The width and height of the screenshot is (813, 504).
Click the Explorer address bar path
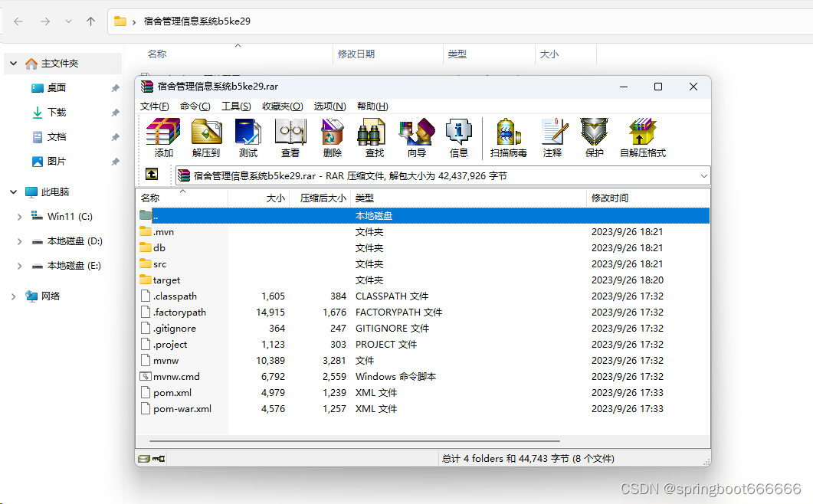197,21
